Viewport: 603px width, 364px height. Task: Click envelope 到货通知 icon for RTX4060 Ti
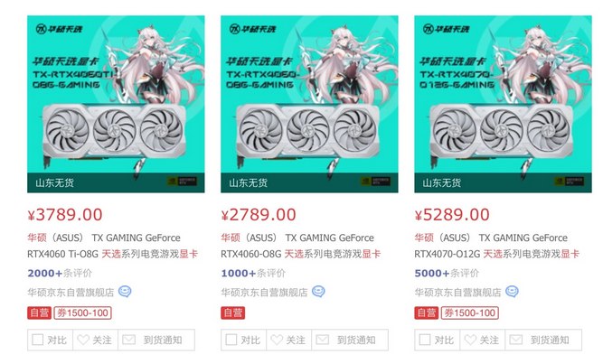(129, 340)
